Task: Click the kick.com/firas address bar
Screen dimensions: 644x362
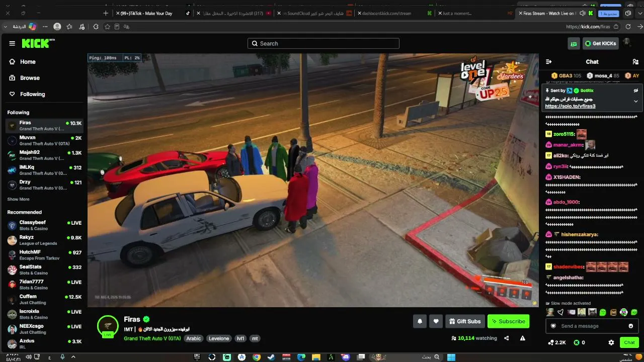Action: (x=588, y=27)
